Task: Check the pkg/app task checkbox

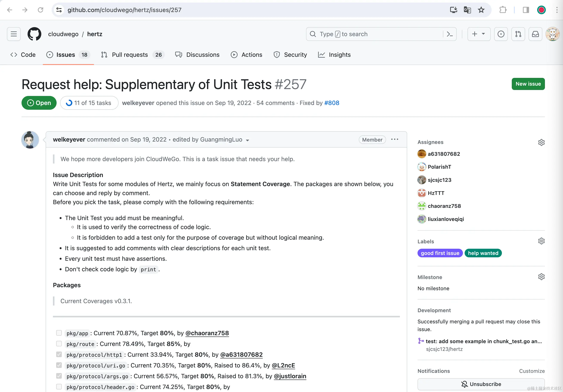Action: (59, 333)
